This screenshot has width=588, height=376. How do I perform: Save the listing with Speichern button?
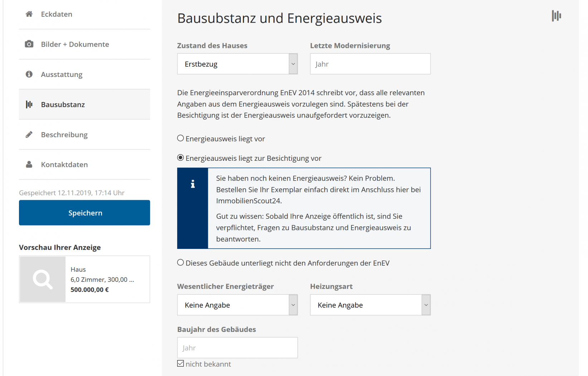pos(84,213)
